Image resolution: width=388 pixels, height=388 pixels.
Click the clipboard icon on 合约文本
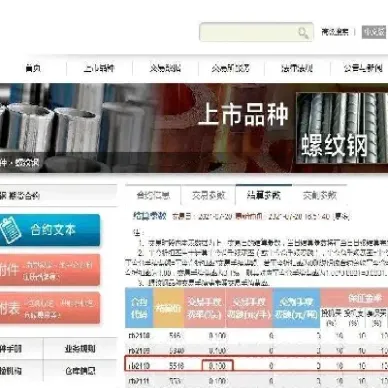10,229
